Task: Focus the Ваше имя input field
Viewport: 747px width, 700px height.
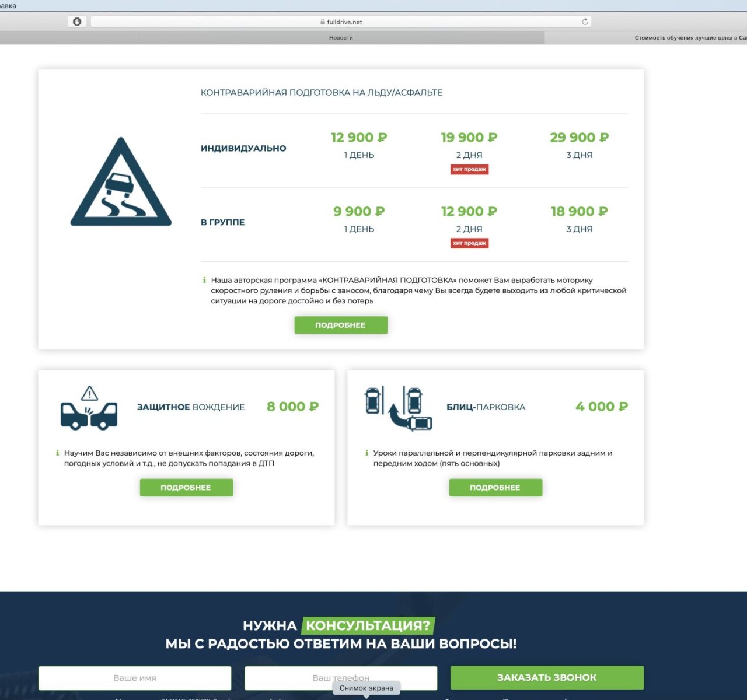Action: click(135, 678)
